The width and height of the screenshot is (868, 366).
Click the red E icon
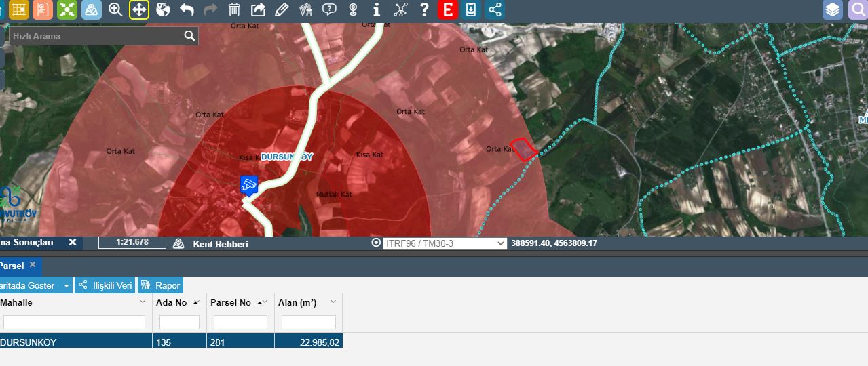447,9
